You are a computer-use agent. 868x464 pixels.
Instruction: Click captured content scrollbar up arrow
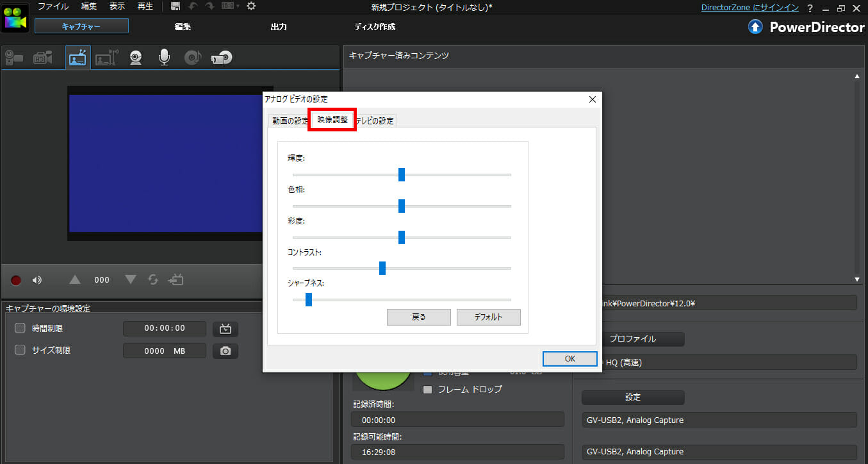857,76
